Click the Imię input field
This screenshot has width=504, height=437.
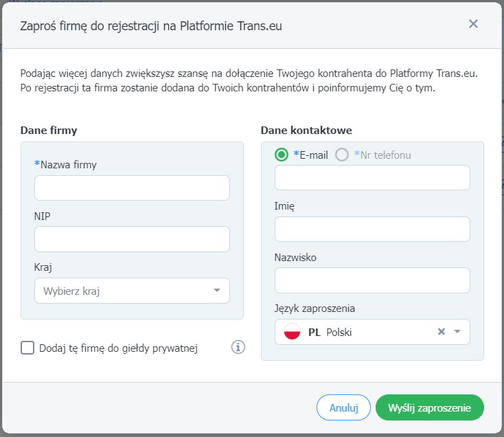click(372, 229)
